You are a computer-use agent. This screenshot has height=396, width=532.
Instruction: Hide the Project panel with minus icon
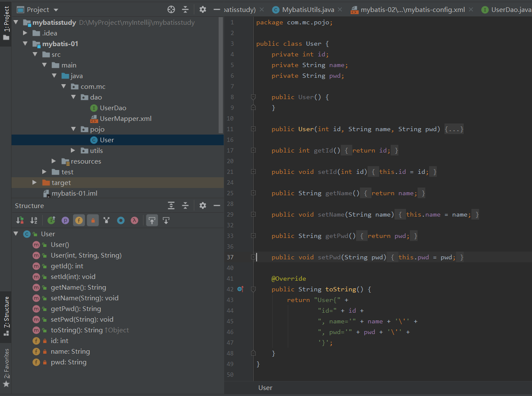pos(217,9)
